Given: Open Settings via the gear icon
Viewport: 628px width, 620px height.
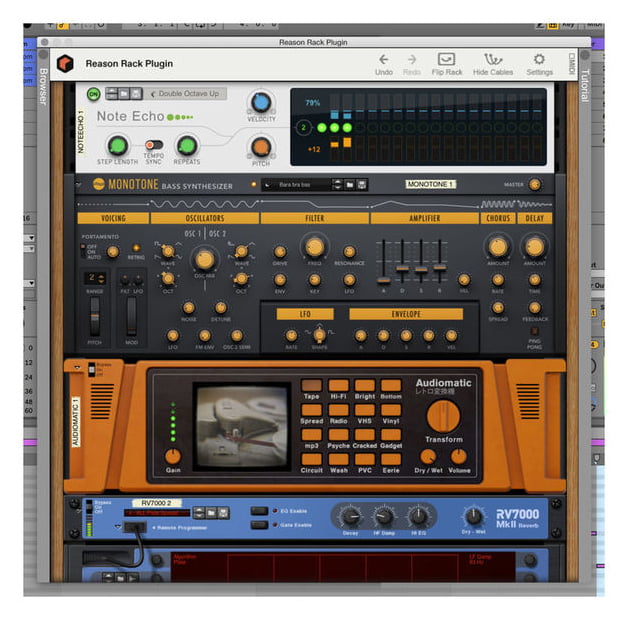Looking at the screenshot, I should click(x=539, y=59).
